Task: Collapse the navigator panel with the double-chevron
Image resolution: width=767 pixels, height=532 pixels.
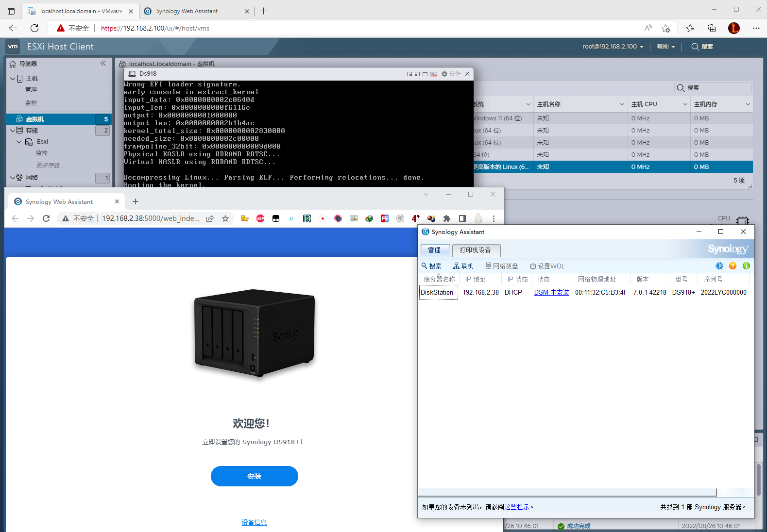Action: point(103,63)
